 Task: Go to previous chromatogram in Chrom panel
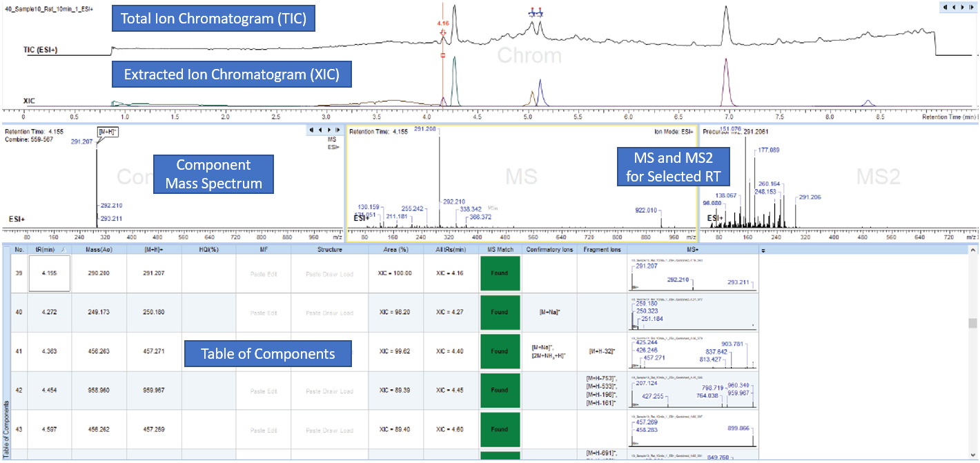tap(954, 6)
